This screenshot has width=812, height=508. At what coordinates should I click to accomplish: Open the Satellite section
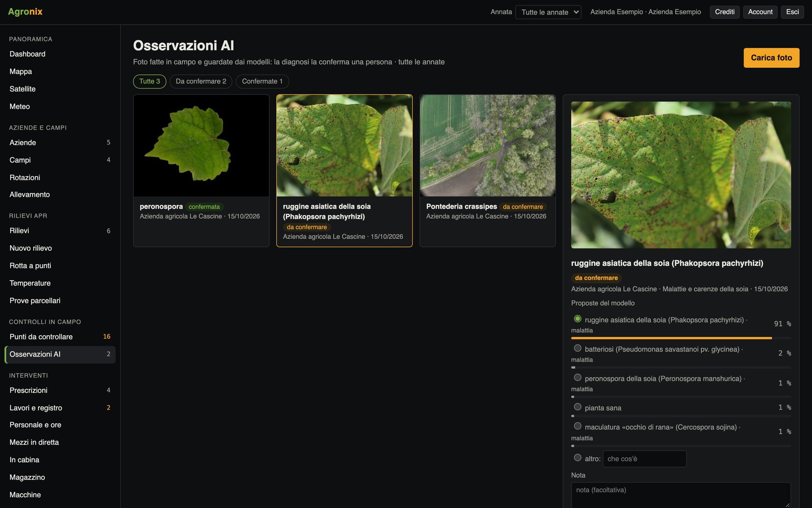pos(60,89)
